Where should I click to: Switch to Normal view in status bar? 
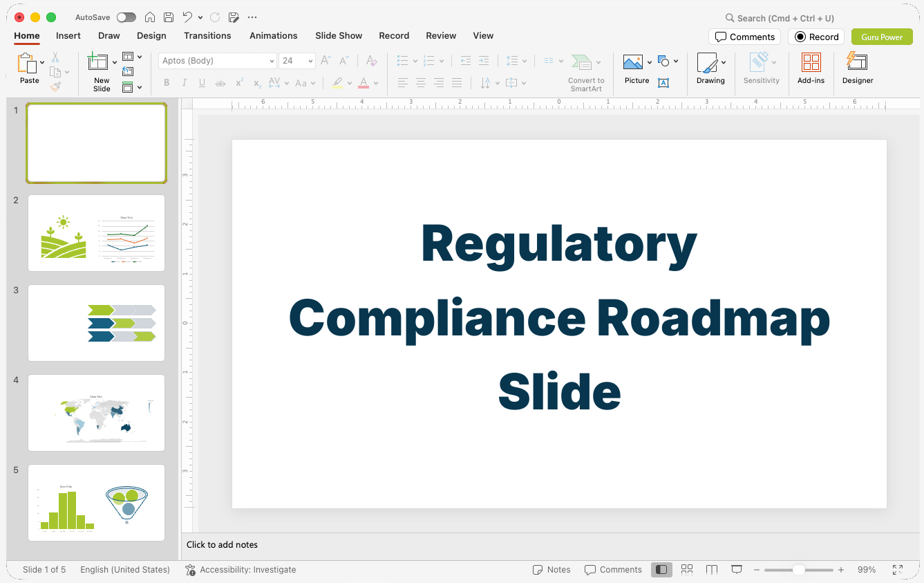(x=661, y=570)
